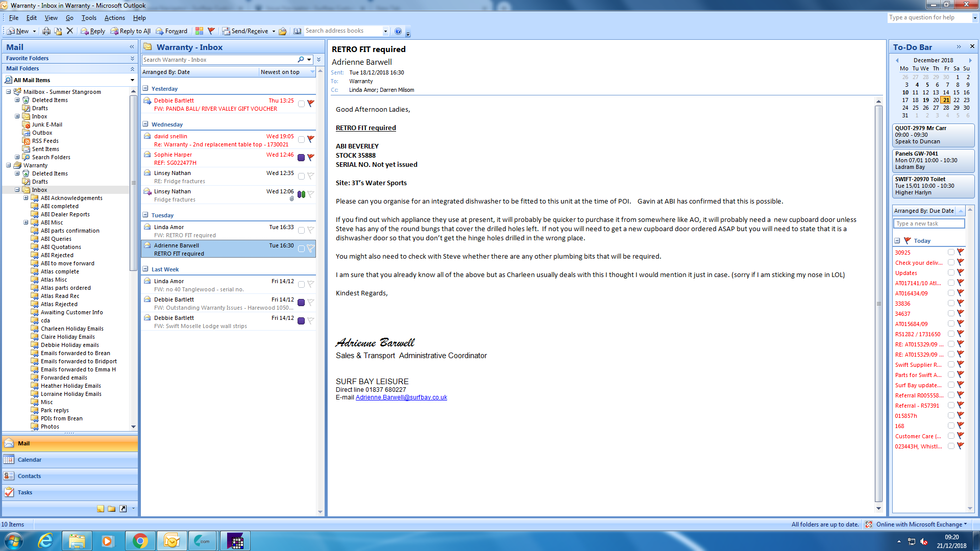Open the All Mail Items dropdown
Image resolution: width=980 pixels, height=551 pixels.
[x=132, y=80]
